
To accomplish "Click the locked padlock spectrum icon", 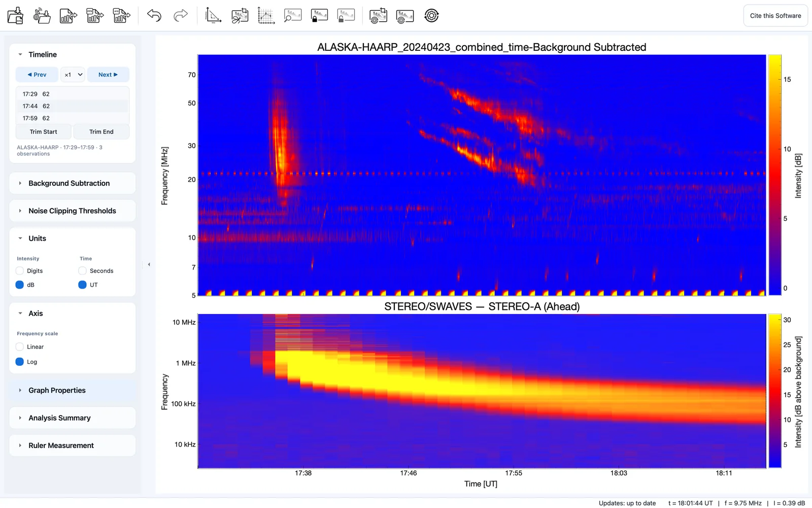I will pos(319,16).
